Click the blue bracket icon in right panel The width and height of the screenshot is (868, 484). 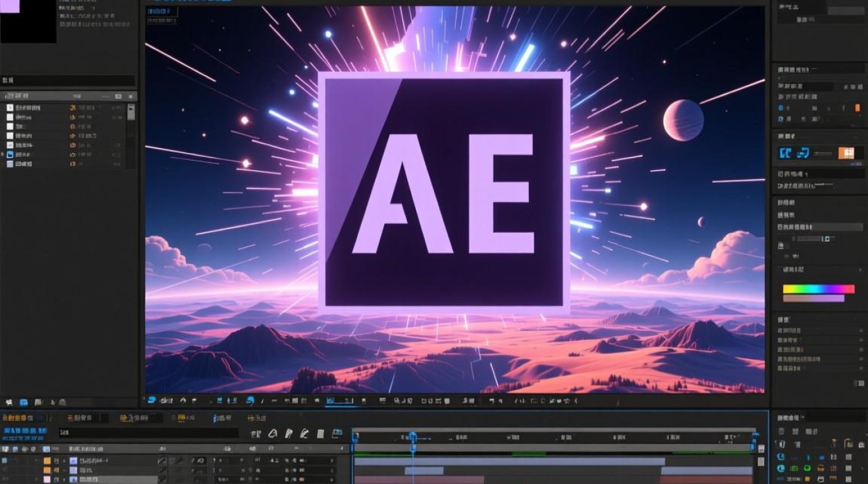point(785,153)
